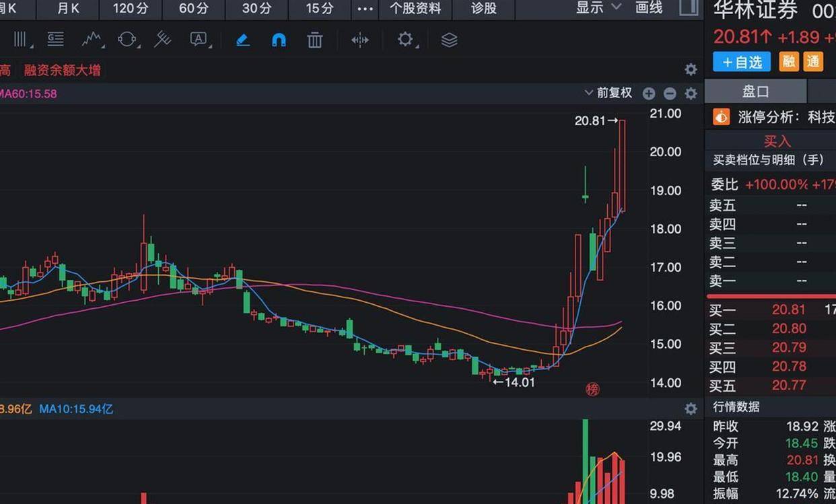
Task: Open the drawing settings gear in toolbar
Action: tap(405, 40)
